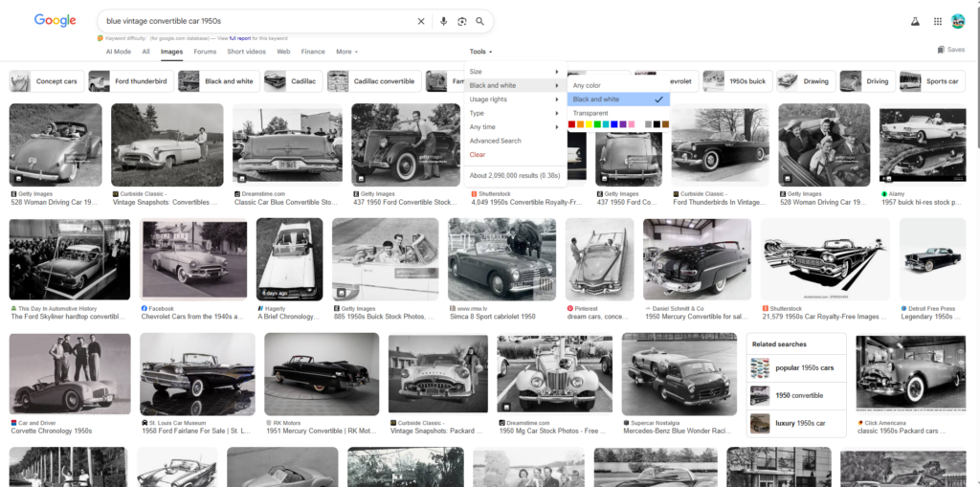This screenshot has width=980, height=487.
Task: Select the Any color option
Action: coord(618,86)
